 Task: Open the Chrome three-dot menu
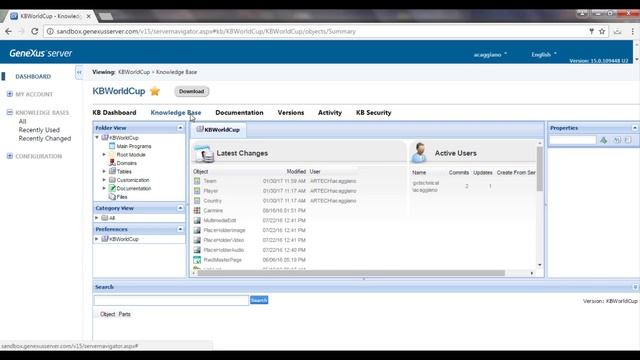pos(633,31)
